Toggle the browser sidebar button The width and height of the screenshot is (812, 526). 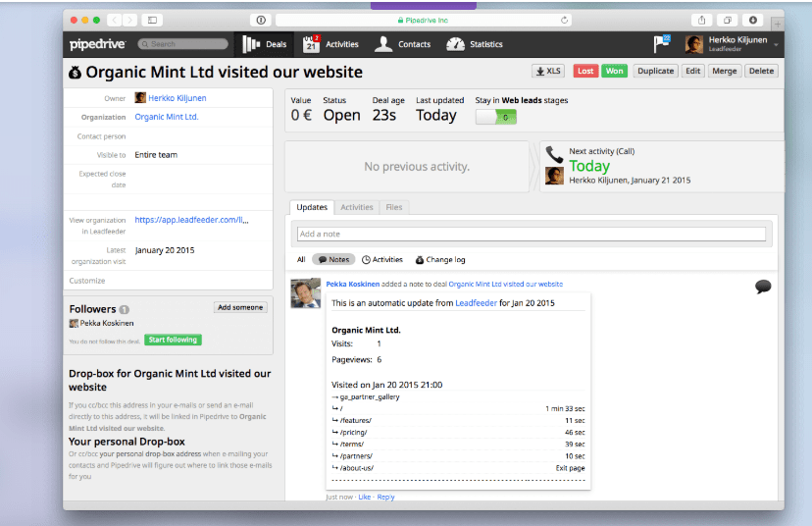point(152,21)
